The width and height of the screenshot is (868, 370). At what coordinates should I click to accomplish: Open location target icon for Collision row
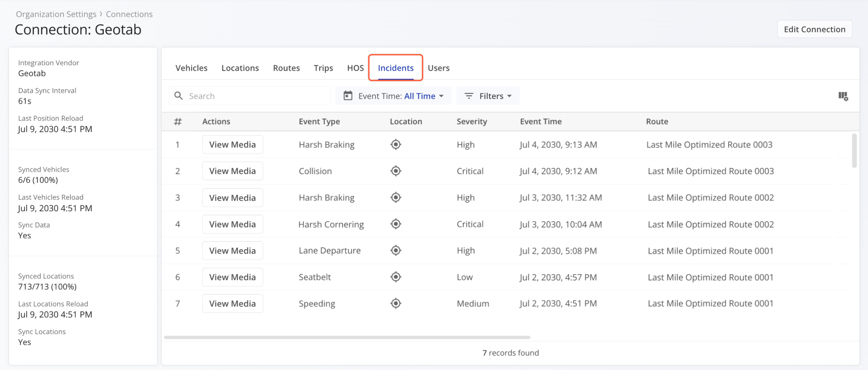coord(395,171)
